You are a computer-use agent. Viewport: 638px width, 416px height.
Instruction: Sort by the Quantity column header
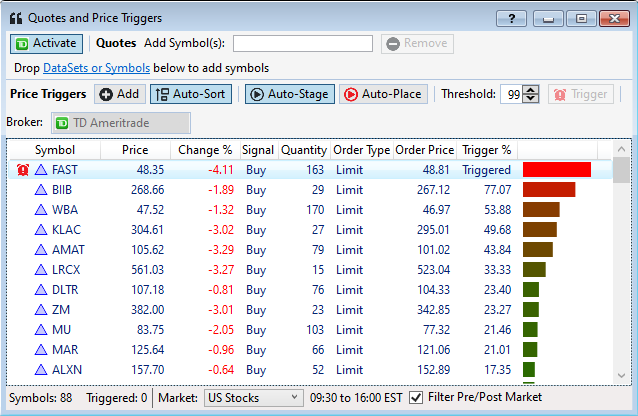coord(304,150)
